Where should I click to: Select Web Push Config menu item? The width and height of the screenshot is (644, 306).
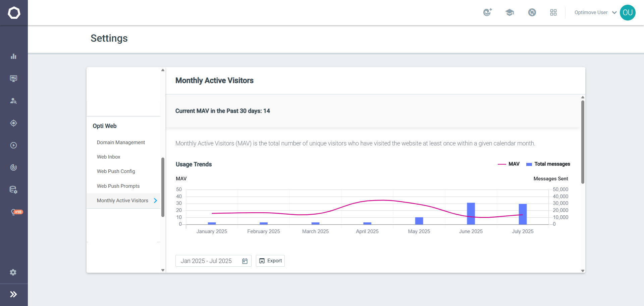[x=116, y=171]
